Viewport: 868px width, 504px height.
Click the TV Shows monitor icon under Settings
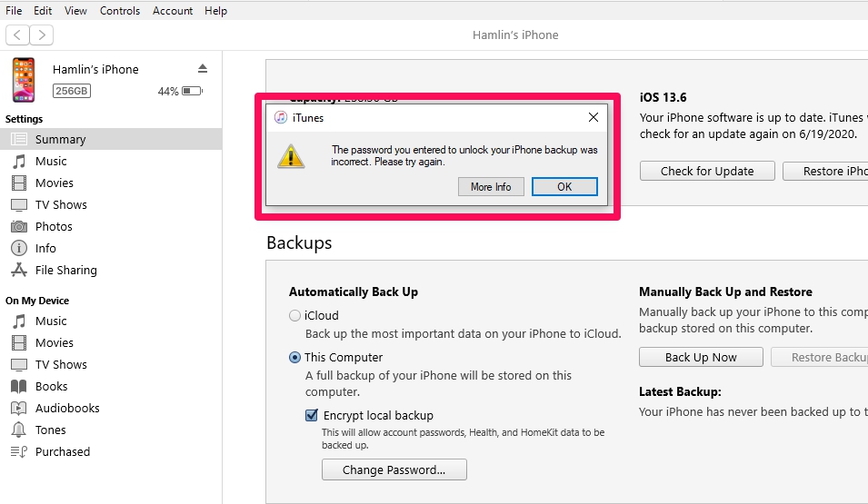point(19,205)
